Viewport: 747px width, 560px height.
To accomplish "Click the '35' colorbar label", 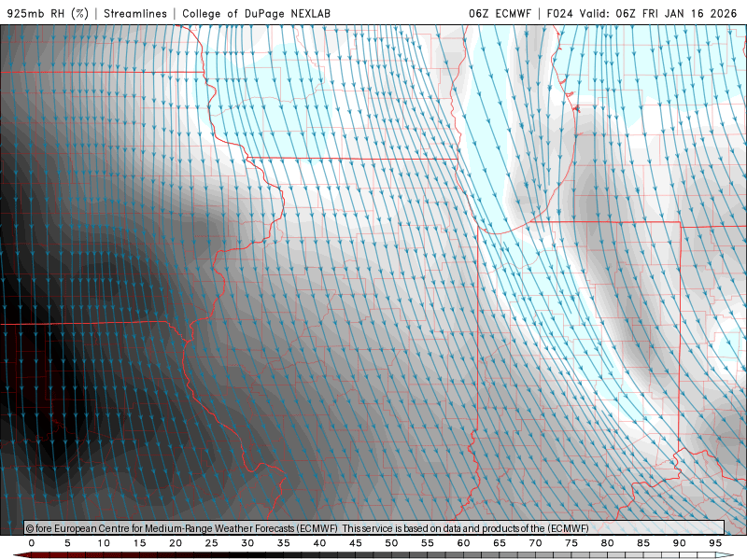I will click(x=284, y=543).
